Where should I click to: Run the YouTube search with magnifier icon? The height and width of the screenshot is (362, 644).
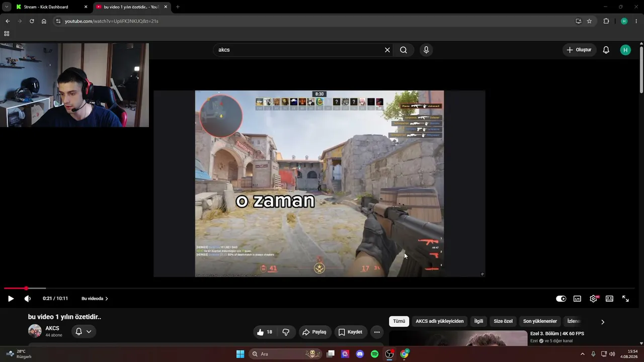[x=404, y=50]
